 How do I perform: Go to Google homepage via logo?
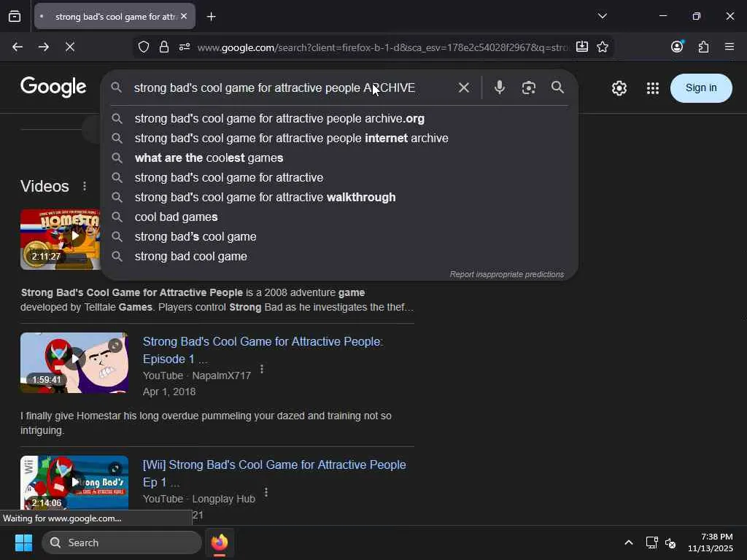pos(53,87)
